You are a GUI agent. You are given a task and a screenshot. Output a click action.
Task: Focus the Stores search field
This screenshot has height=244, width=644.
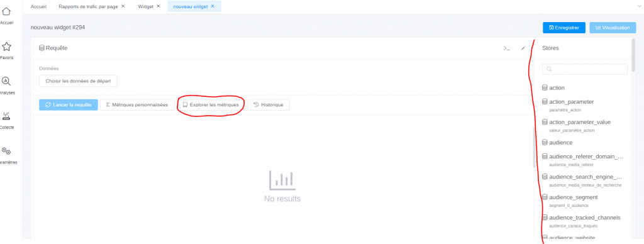[x=585, y=69]
